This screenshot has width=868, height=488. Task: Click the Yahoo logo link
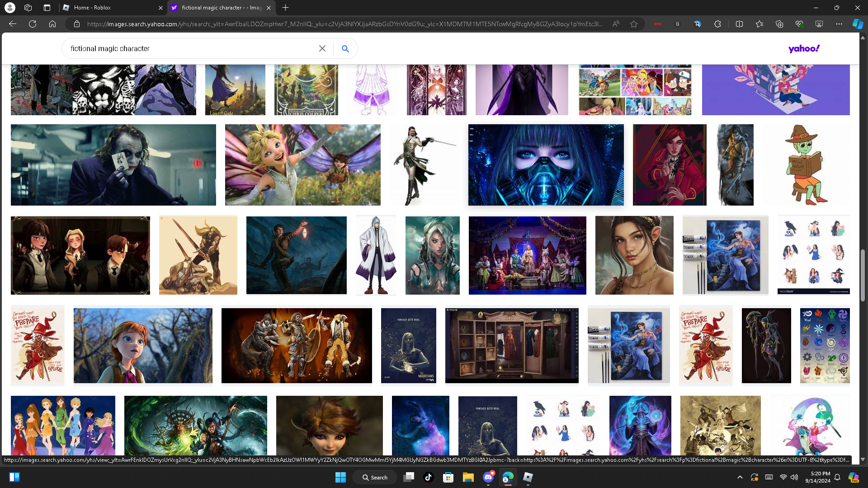804,48
